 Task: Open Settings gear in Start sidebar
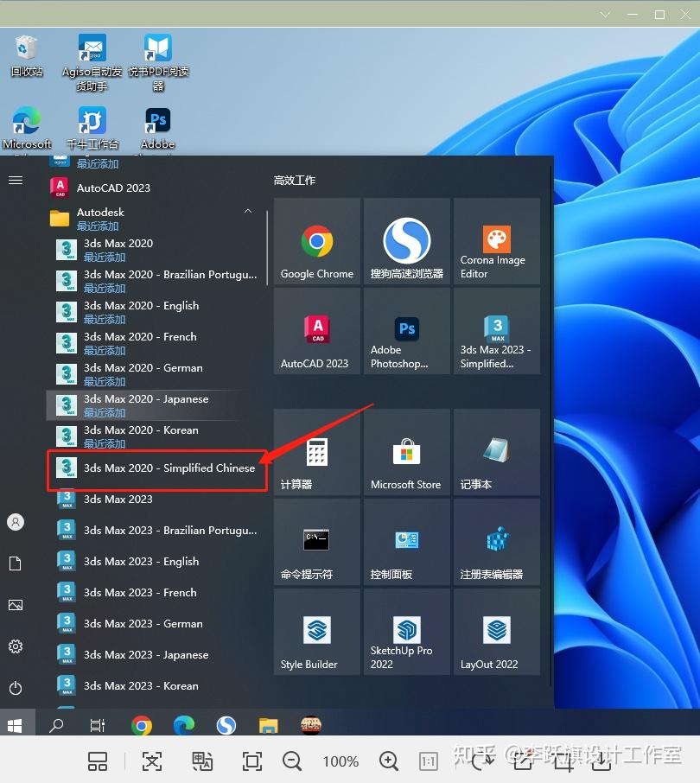[x=16, y=646]
